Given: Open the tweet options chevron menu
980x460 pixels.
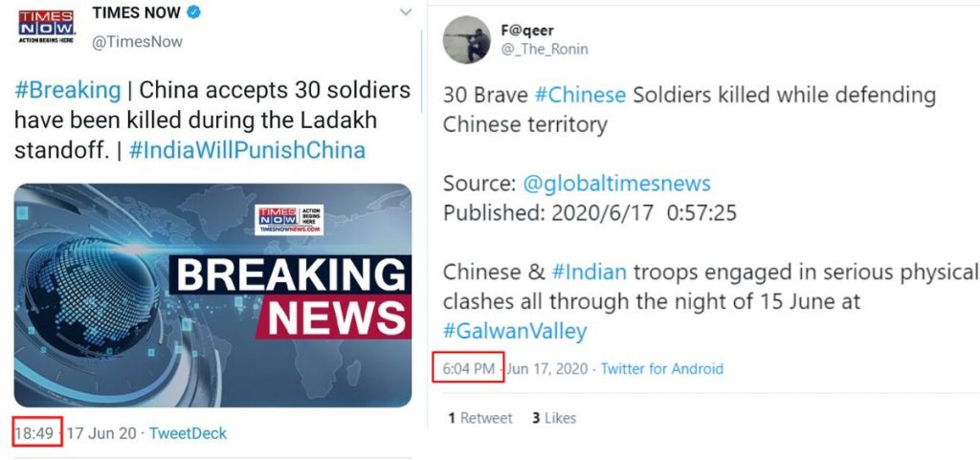Looking at the screenshot, I should [x=406, y=12].
